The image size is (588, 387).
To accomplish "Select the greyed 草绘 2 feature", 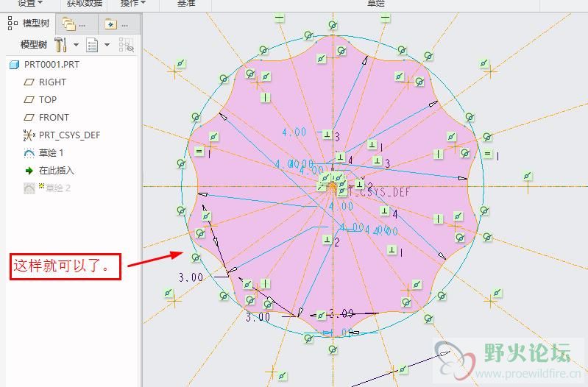I will click(57, 188).
